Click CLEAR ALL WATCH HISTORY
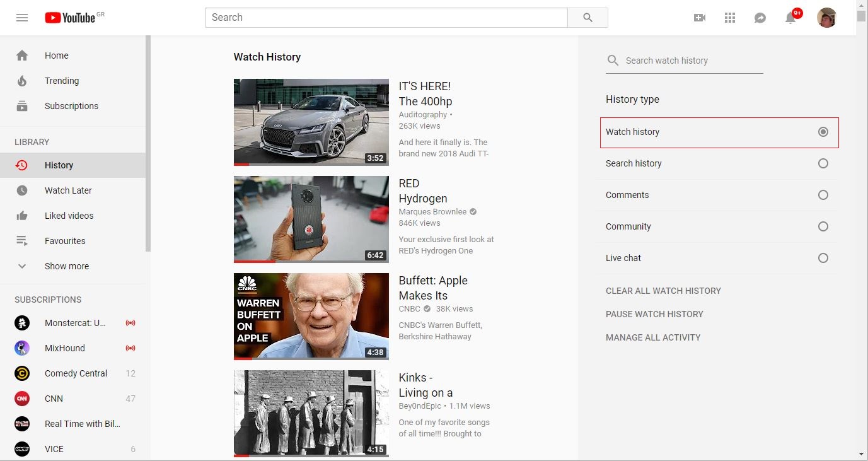This screenshot has width=868, height=461. pos(663,291)
